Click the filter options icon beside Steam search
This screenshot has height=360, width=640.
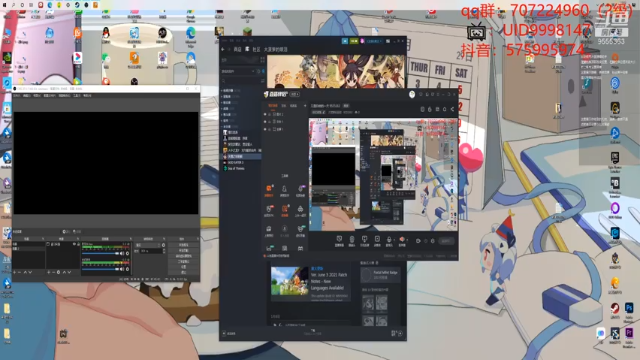coord(262,81)
